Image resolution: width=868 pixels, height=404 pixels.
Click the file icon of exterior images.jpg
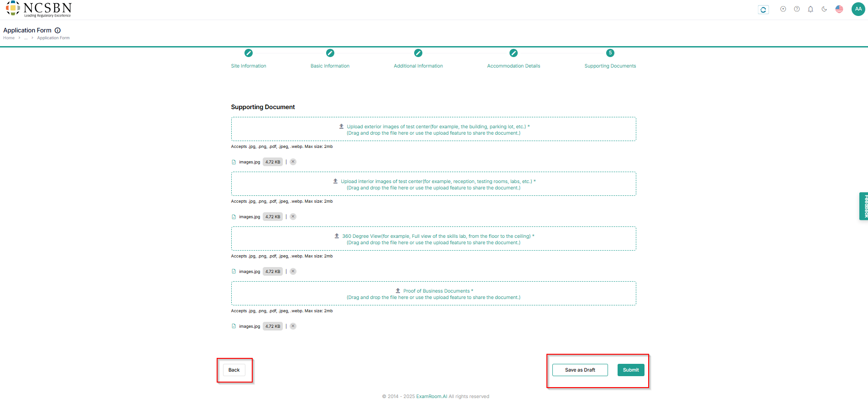point(234,162)
